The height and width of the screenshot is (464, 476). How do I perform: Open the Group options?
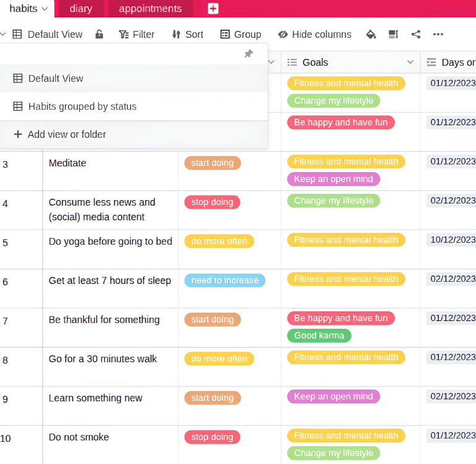[240, 34]
